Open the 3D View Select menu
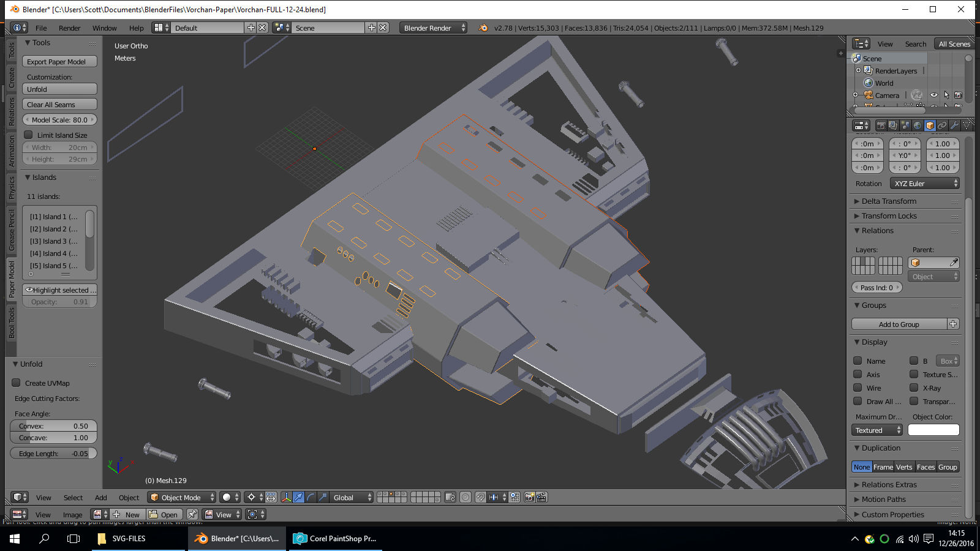The height and width of the screenshot is (551, 980). point(73,497)
